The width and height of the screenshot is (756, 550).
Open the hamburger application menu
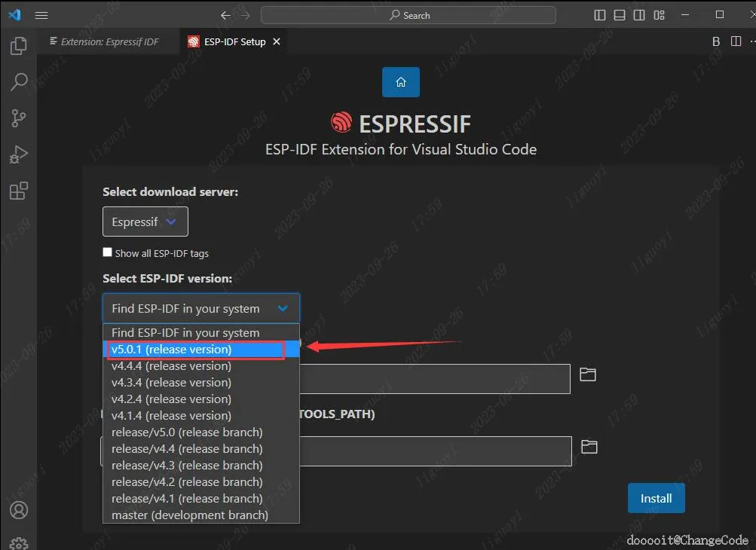click(41, 15)
